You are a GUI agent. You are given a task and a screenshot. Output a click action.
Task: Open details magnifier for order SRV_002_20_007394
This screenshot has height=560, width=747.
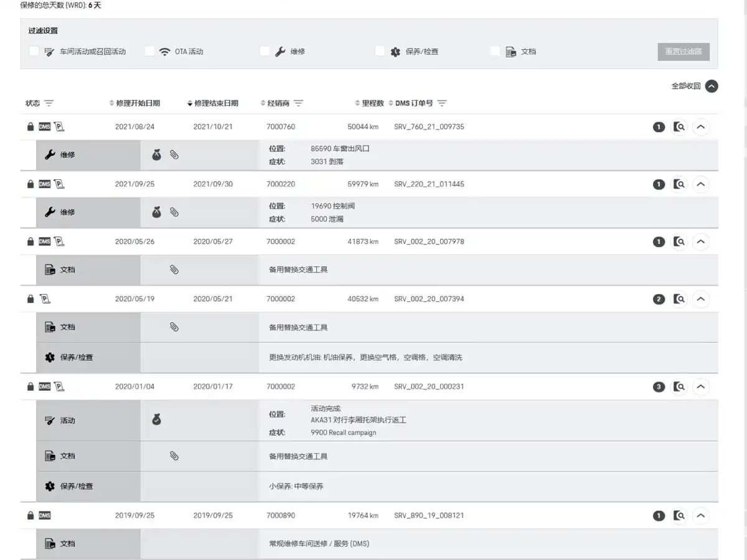(679, 299)
